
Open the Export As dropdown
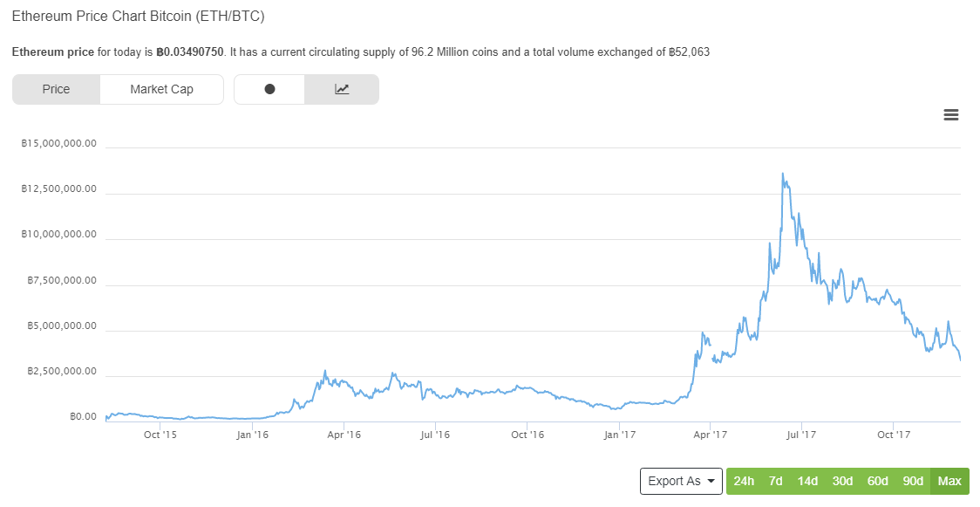coord(681,482)
